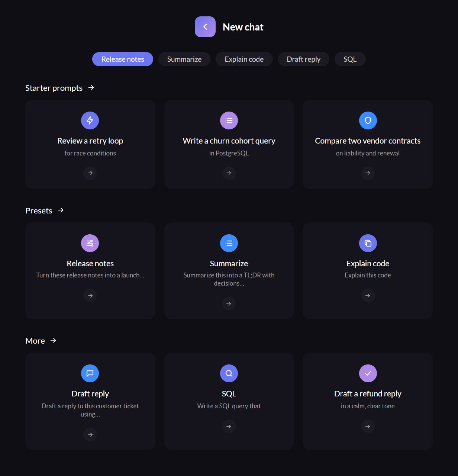
Task: Select the Release notes pill tab
Action: 123,59
